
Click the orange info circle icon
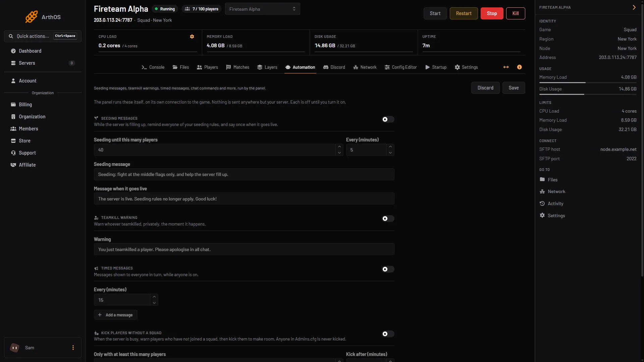tap(520, 67)
